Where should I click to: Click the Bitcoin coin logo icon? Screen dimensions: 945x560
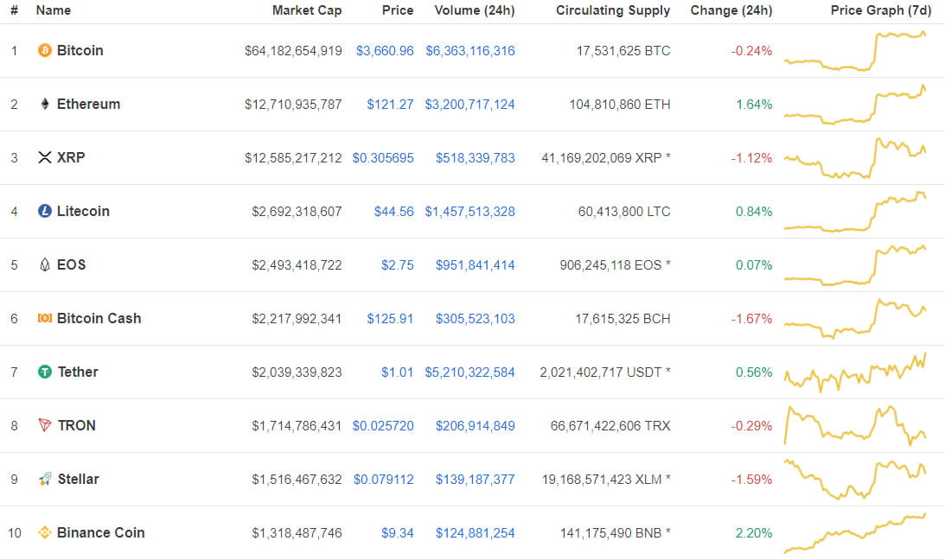(45, 51)
